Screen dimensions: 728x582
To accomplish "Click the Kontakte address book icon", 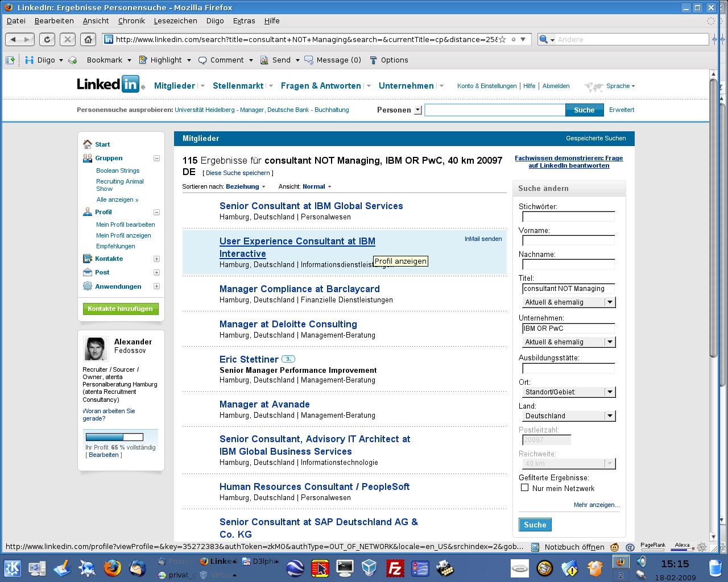I will (87, 259).
